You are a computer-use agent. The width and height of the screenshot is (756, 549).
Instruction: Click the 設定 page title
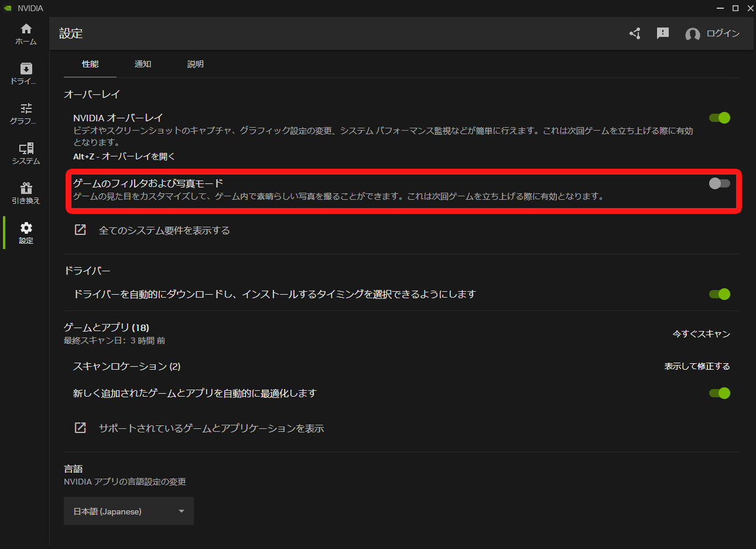point(71,33)
